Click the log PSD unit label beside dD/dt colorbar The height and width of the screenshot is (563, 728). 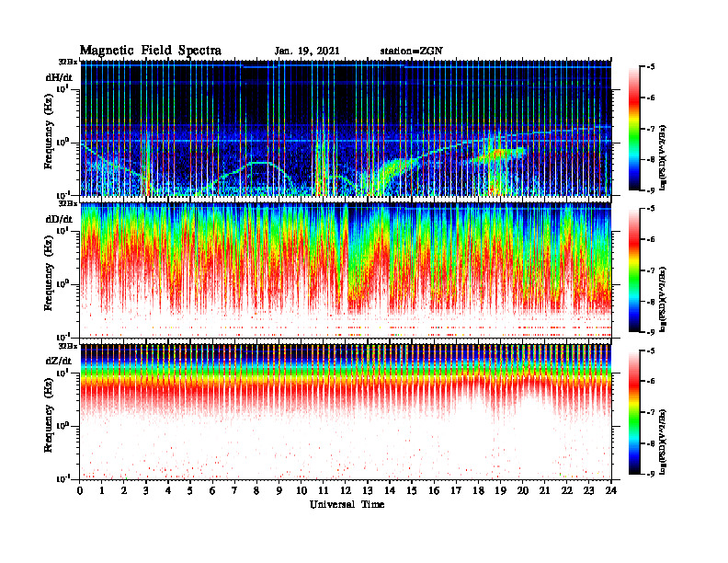[x=663, y=299]
